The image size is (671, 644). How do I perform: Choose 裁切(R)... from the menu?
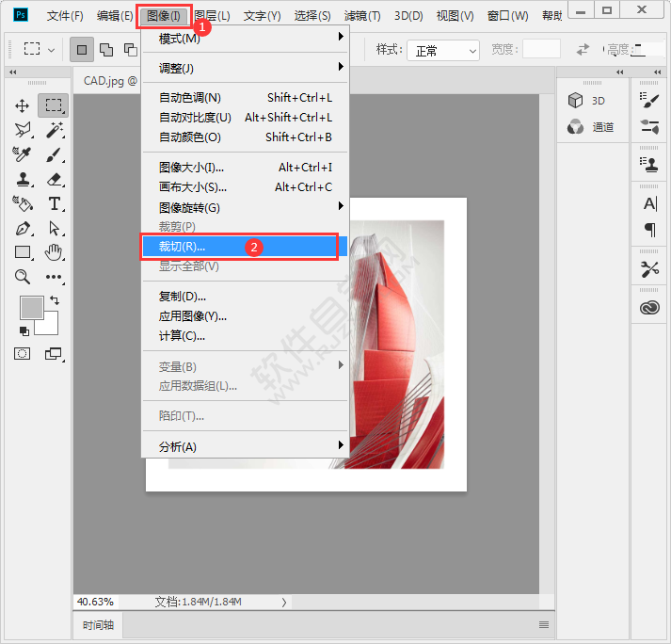[x=245, y=247]
